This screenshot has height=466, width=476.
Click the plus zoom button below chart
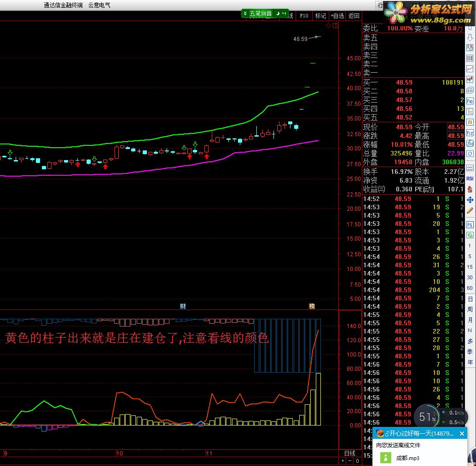(343, 460)
